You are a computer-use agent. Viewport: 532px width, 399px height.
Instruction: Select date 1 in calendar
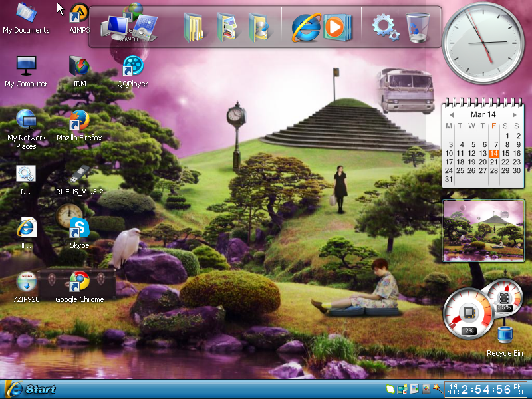(x=507, y=136)
